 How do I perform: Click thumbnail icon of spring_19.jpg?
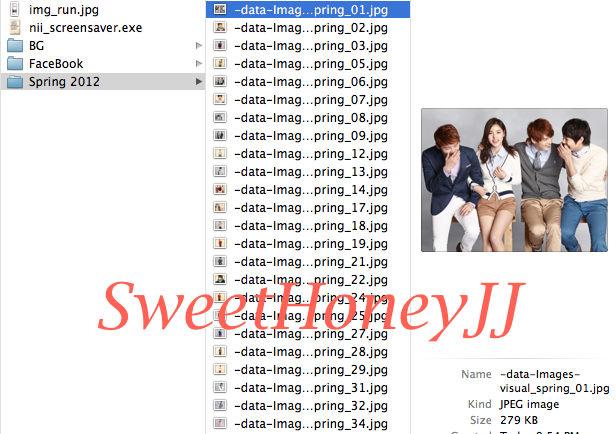[x=220, y=244]
